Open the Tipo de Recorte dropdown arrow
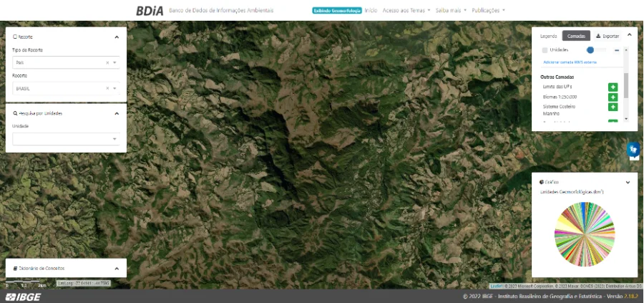This screenshot has width=644, height=303. click(114, 62)
